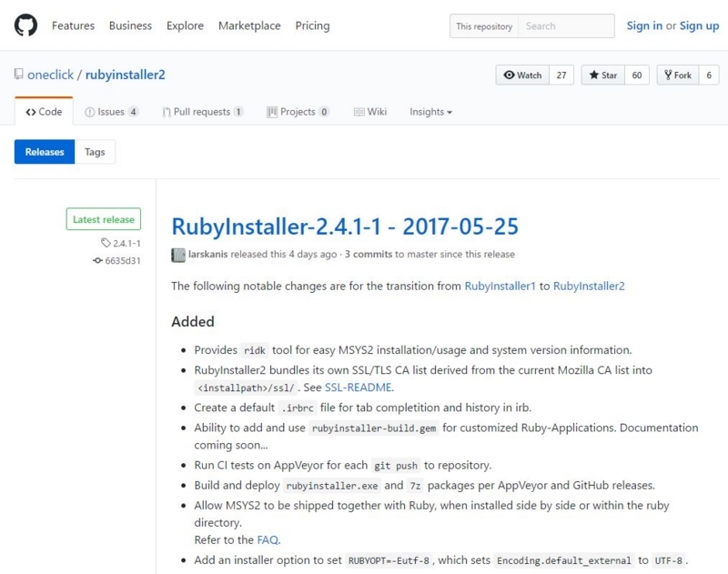Viewport: 728px width, 574px height.
Task: Expand the Insights dropdown
Action: coord(430,112)
